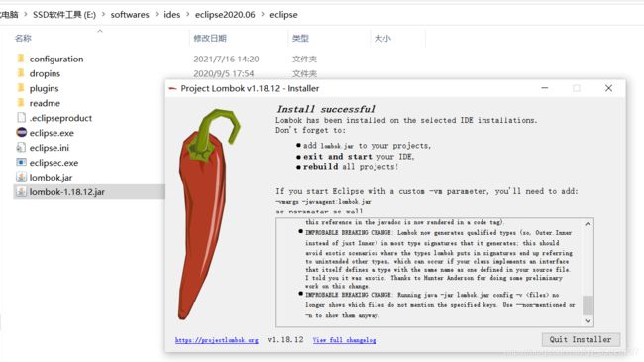Click the Install successful heading

326,109
